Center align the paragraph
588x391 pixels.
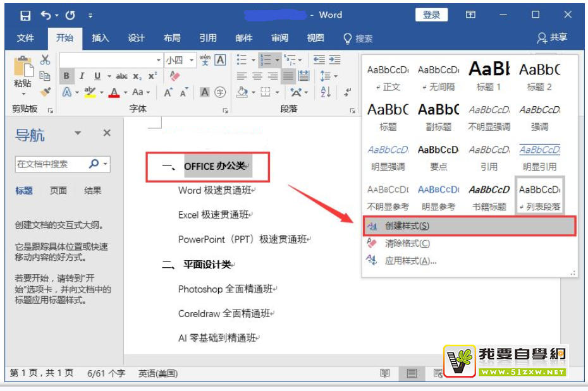click(257, 76)
